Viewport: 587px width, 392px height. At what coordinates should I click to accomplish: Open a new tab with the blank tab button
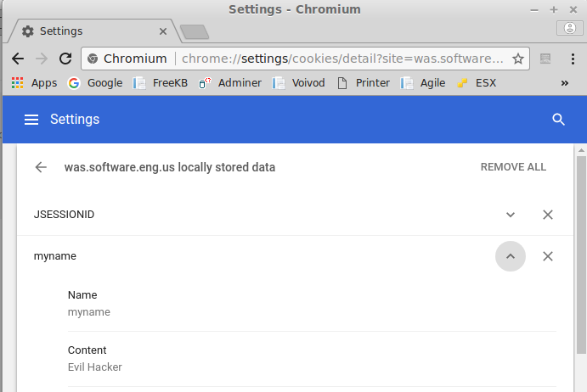pyautogui.click(x=195, y=31)
